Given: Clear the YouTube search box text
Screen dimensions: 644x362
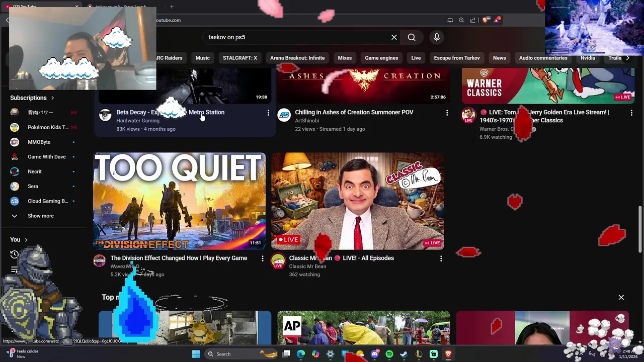Looking at the screenshot, I should click(394, 37).
